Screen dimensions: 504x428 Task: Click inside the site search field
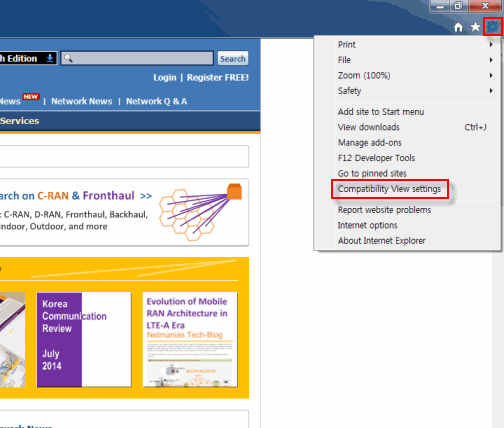[x=137, y=58]
